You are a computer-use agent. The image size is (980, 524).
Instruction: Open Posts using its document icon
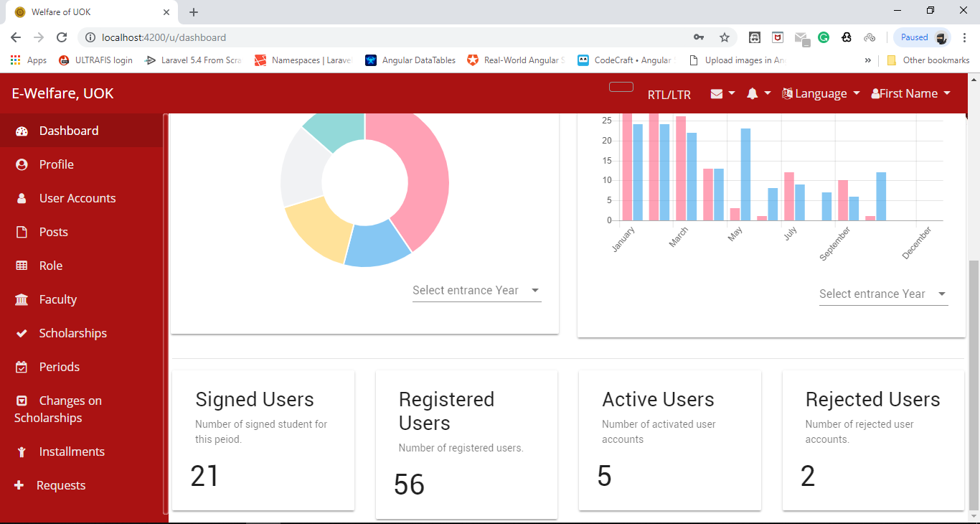coord(21,231)
